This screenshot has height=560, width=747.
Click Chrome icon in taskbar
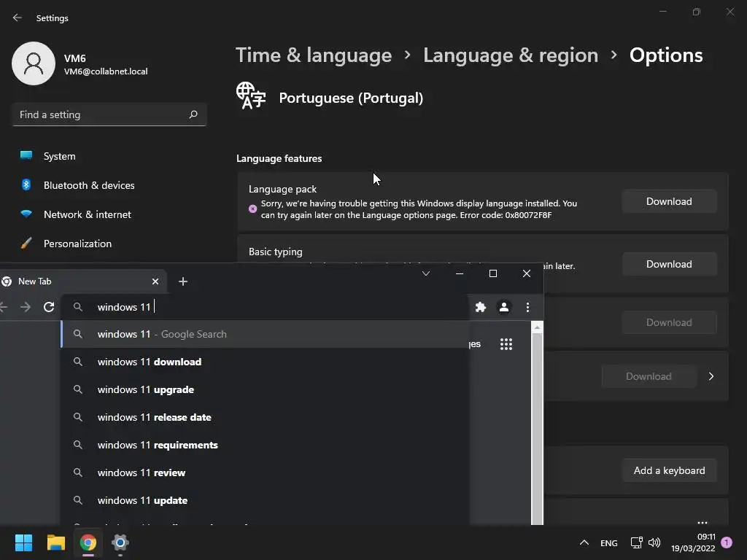88,542
